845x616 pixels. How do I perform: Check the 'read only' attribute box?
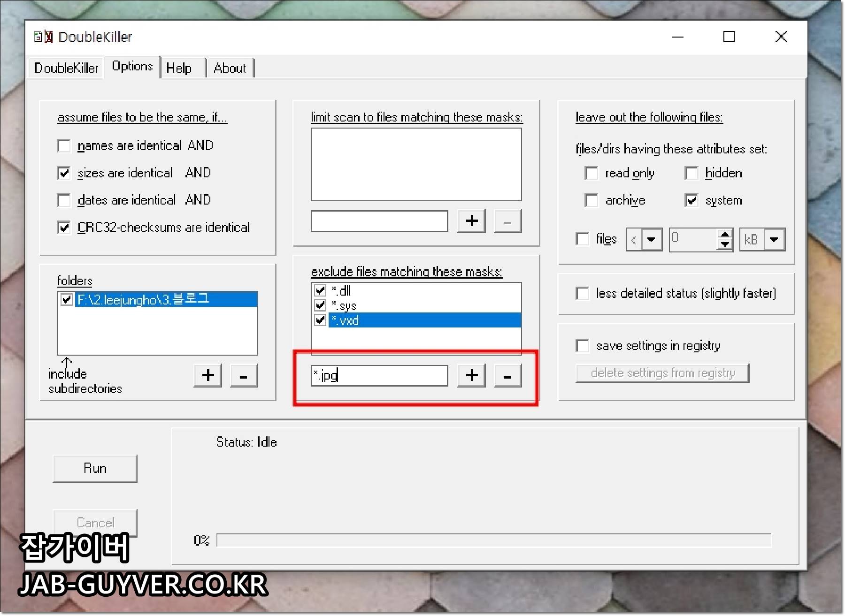tap(591, 173)
